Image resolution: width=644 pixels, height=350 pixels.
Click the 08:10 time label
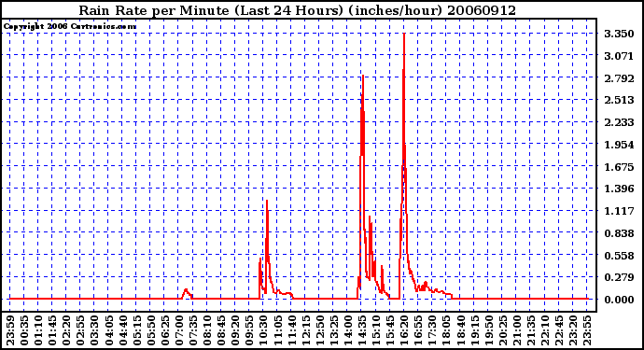coord(207,330)
